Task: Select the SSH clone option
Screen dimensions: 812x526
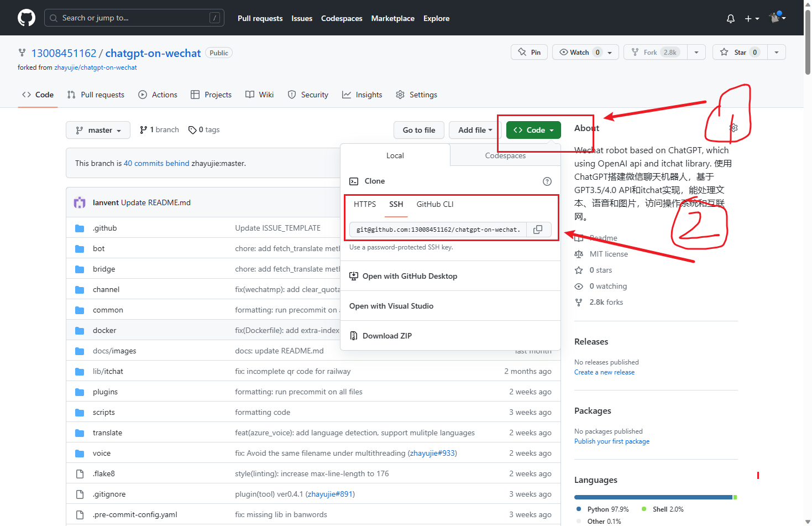Action: [396, 204]
